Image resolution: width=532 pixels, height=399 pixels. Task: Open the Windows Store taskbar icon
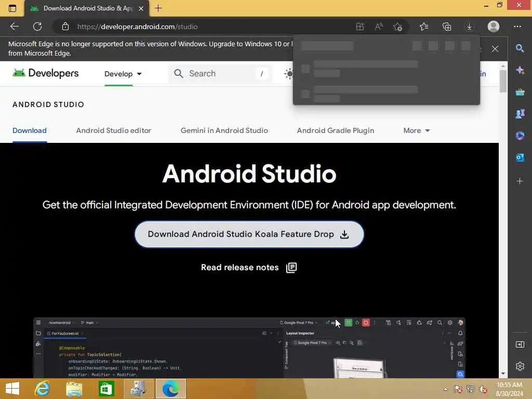click(x=106, y=389)
